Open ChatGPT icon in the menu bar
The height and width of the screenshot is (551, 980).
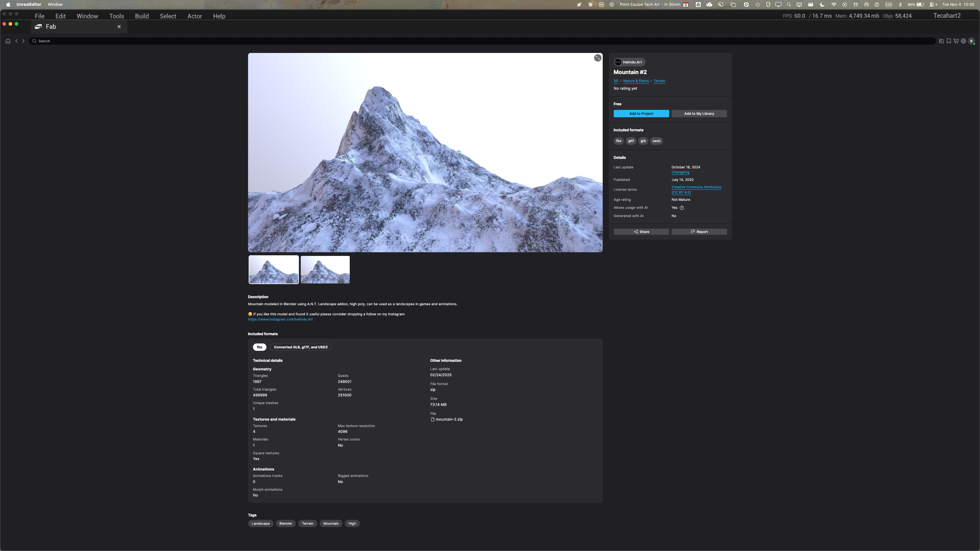tap(612, 5)
